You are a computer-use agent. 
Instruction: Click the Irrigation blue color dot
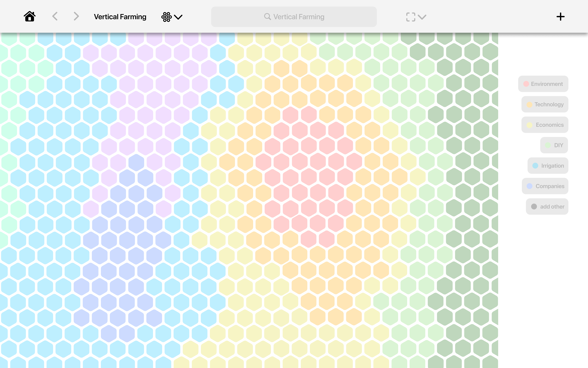[x=535, y=166]
